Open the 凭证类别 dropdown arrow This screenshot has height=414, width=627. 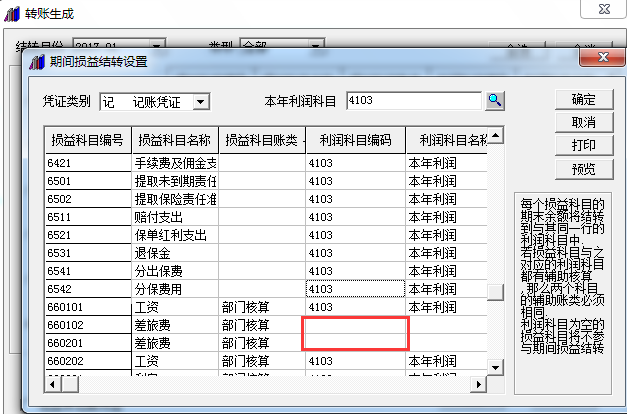pyautogui.click(x=201, y=102)
